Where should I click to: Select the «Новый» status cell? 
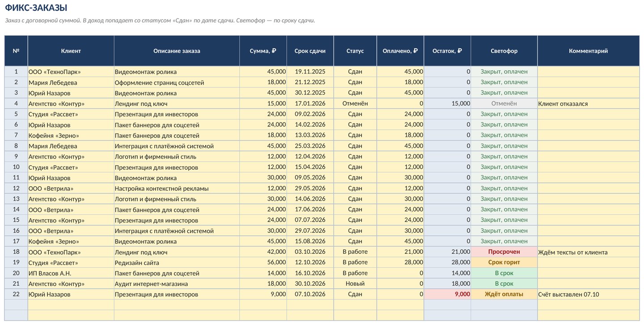tap(355, 284)
